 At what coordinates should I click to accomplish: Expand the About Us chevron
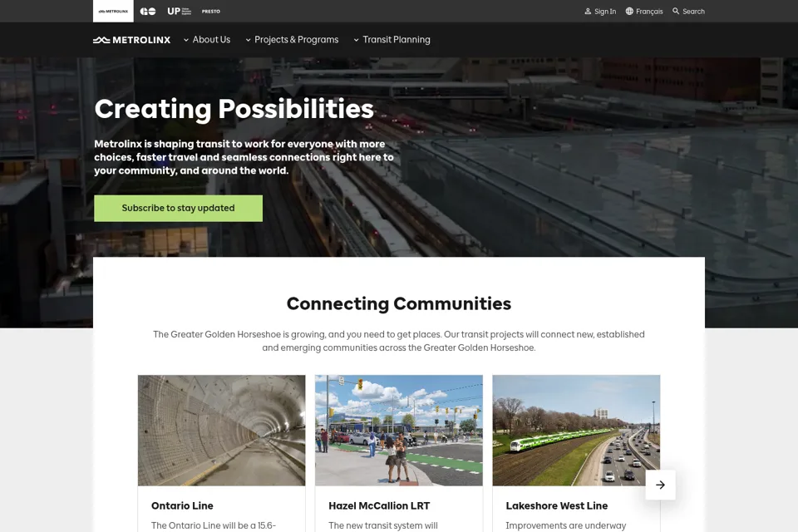186,40
